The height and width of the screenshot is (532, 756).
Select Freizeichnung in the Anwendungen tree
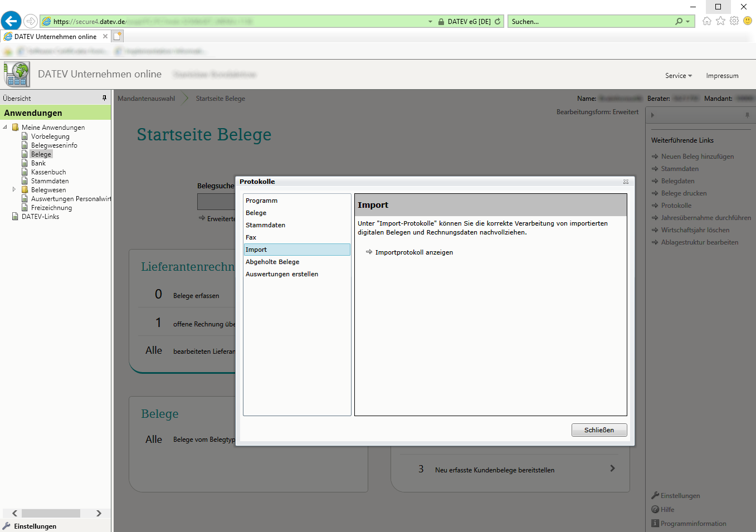click(51, 208)
